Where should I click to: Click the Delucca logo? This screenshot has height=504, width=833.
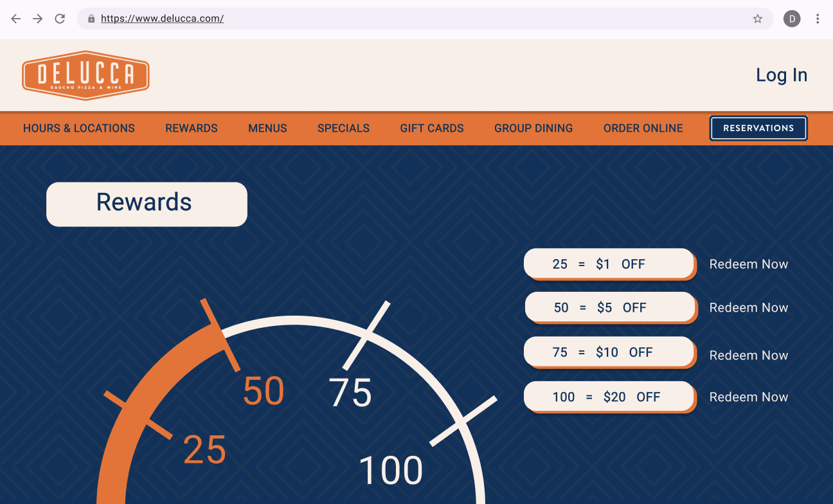85,75
